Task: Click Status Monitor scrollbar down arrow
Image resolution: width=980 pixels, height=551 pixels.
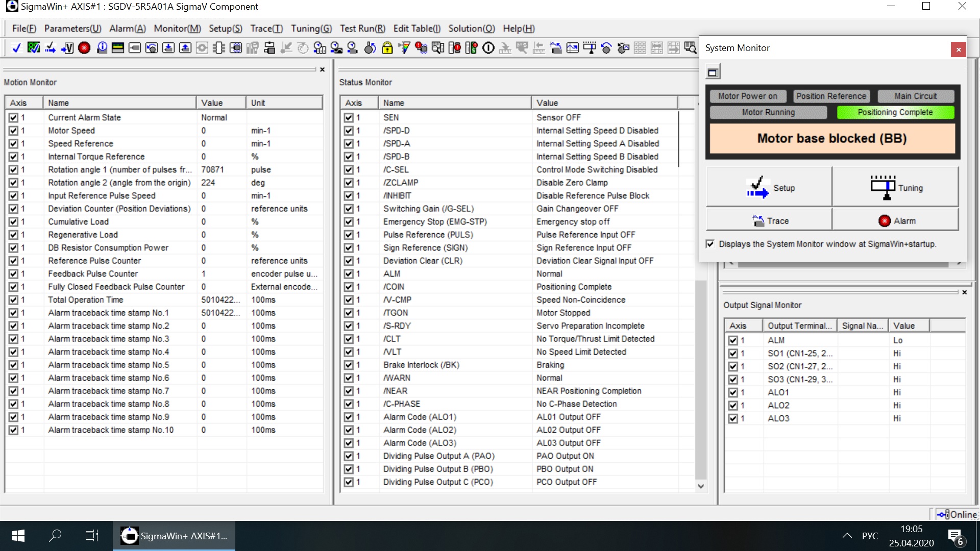Action: click(x=701, y=486)
